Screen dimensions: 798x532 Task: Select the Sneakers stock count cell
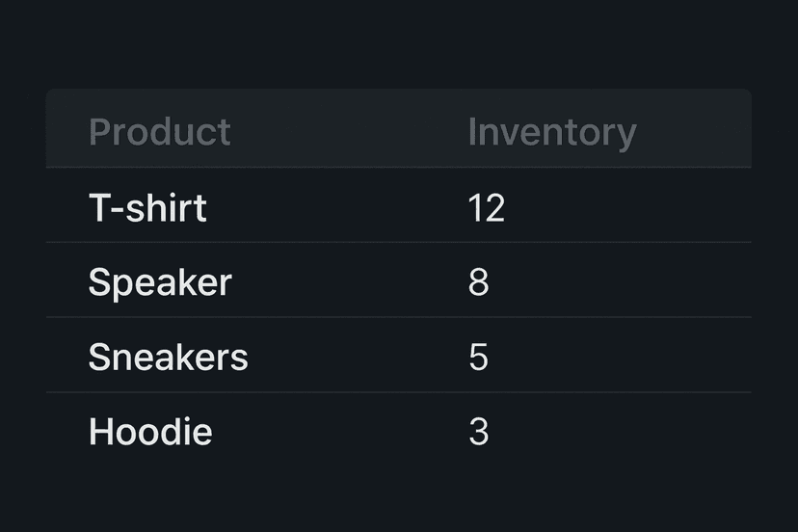(478, 358)
